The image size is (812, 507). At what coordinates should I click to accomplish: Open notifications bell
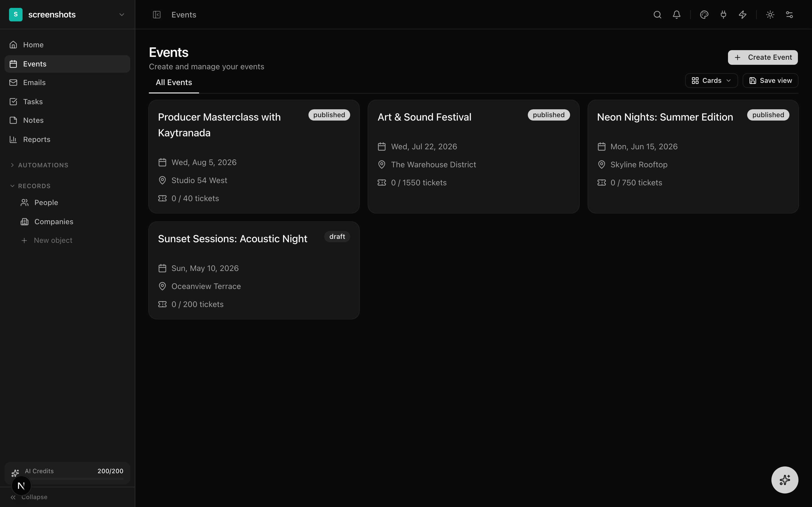676,15
